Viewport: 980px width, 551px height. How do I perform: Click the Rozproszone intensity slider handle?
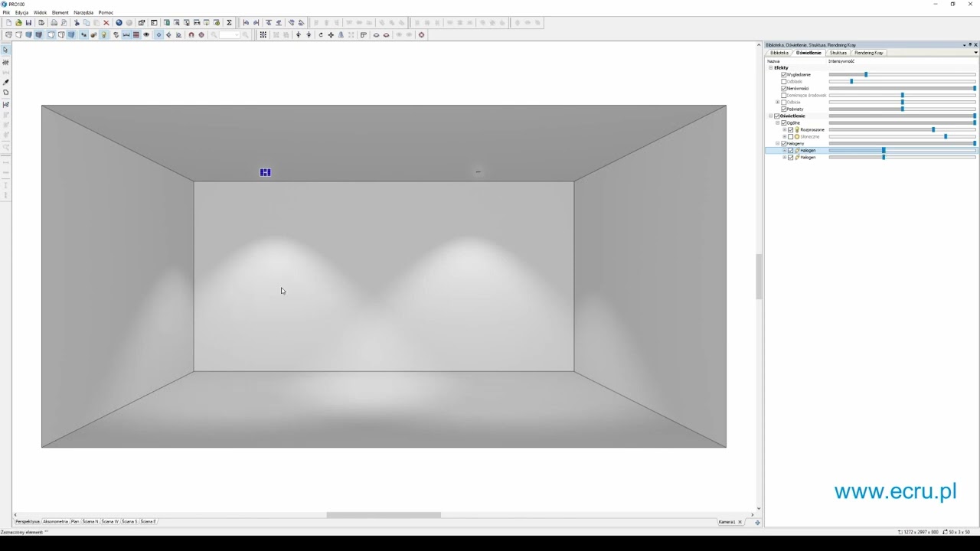pyautogui.click(x=933, y=129)
